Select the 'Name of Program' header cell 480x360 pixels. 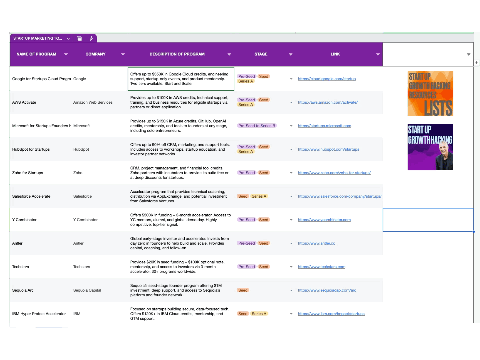coord(40,54)
